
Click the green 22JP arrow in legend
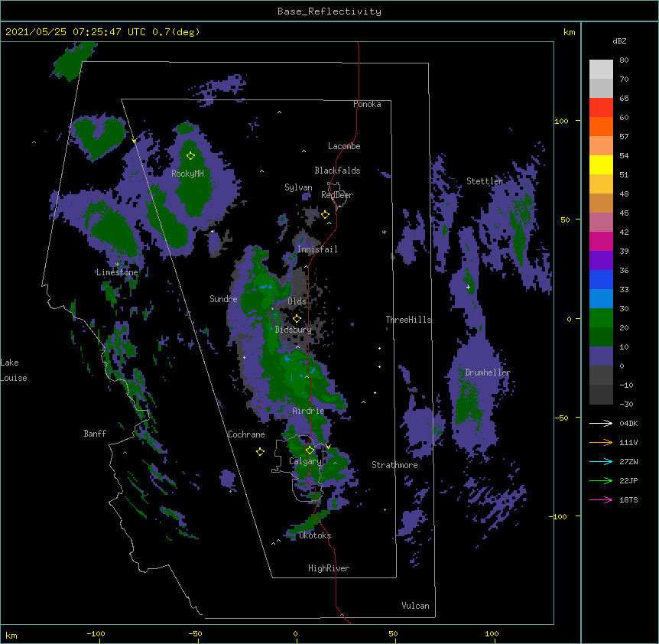601,480
